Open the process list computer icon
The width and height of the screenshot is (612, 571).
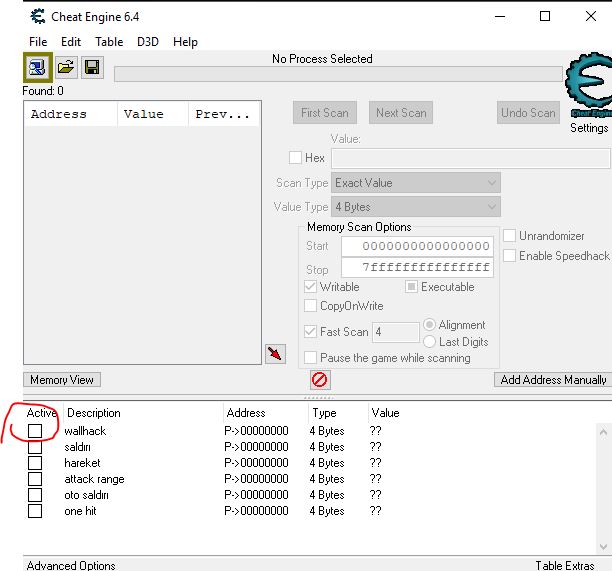(37, 67)
